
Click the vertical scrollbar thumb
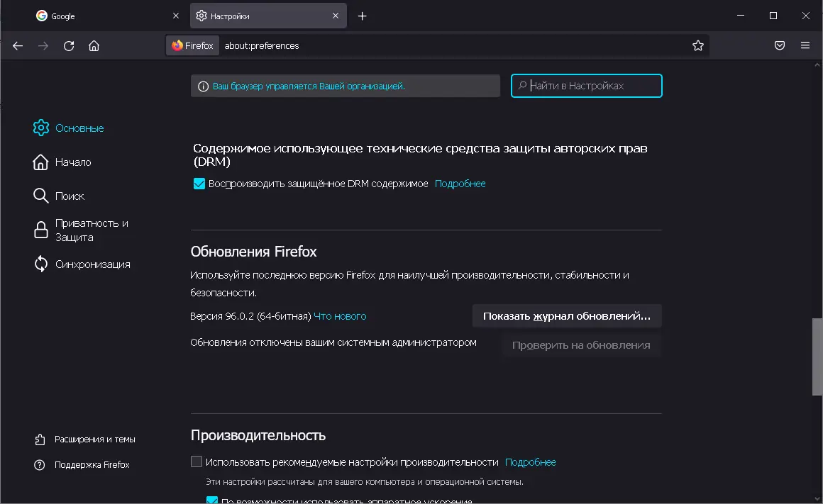pos(817,357)
